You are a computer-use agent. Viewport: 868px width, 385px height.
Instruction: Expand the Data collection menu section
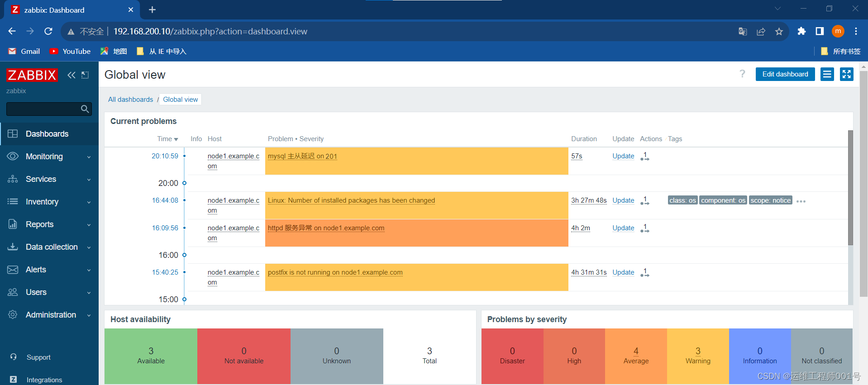click(x=49, y=247)
